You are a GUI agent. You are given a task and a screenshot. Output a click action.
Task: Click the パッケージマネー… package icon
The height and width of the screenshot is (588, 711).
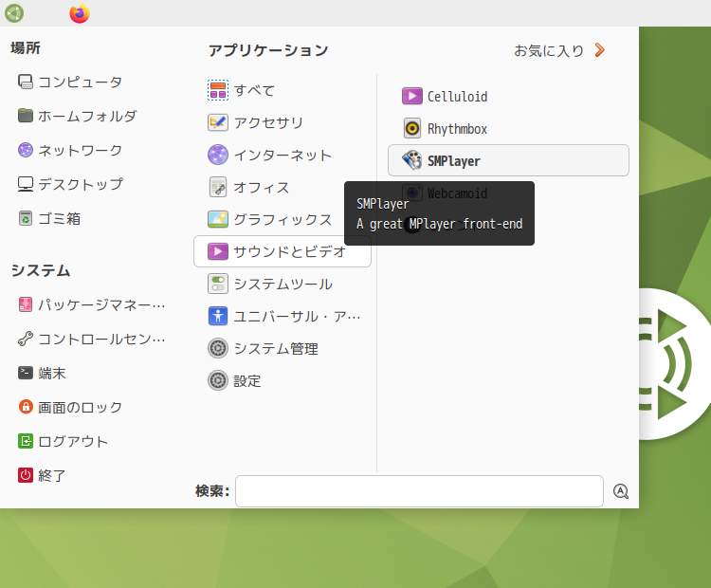click(26, 304)
